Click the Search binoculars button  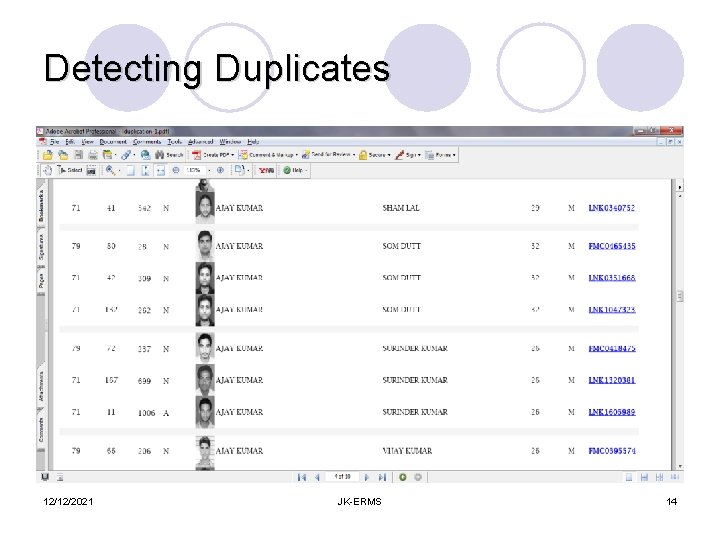[x=169, y=155]
